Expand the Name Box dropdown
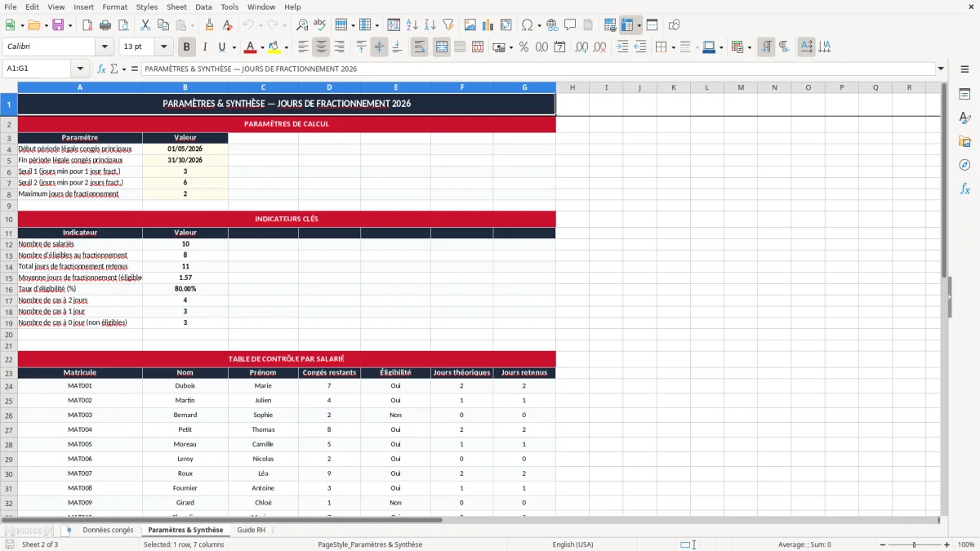Screen dimensions: 980x551 80,69
